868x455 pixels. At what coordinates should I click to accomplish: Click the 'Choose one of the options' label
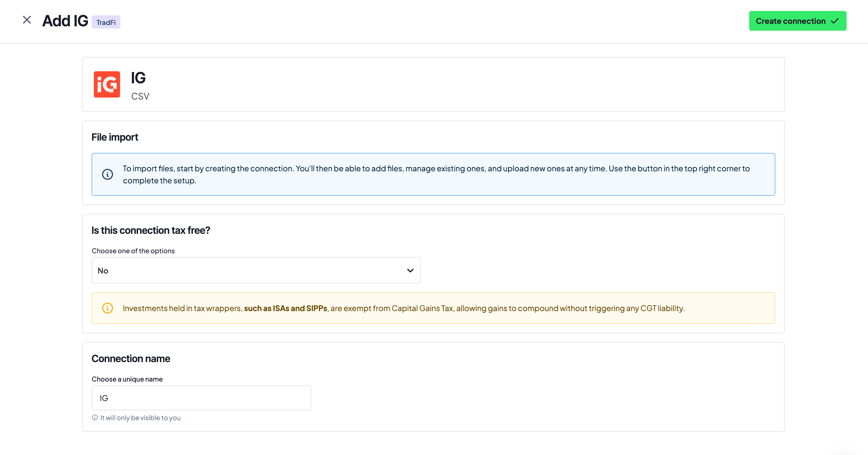click(x=133, y=251)
